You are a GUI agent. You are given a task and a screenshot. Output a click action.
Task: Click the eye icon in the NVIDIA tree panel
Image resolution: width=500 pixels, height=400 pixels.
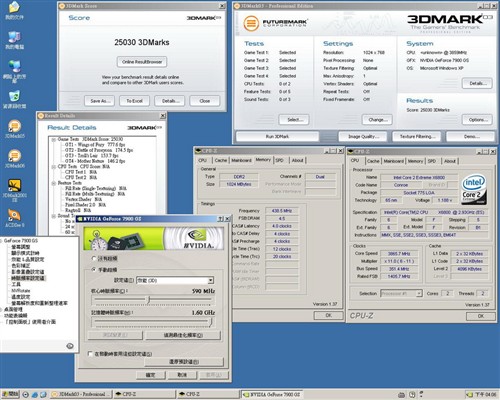(70, 346)
